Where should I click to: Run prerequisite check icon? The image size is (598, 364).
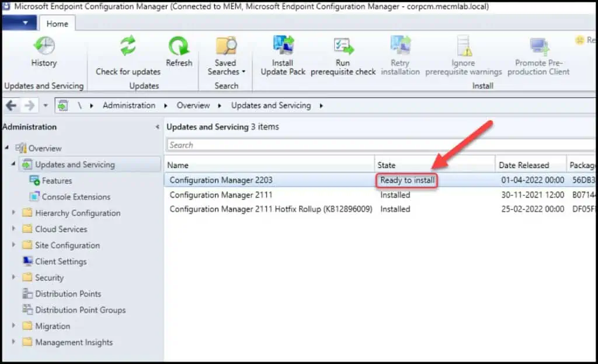(343, 45)
